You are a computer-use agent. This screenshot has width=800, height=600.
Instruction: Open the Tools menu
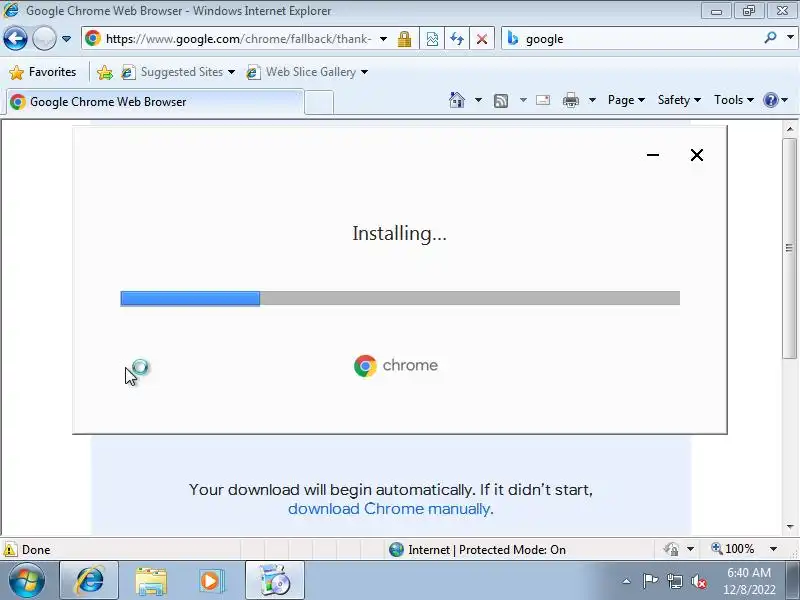[x=734, y=100]
